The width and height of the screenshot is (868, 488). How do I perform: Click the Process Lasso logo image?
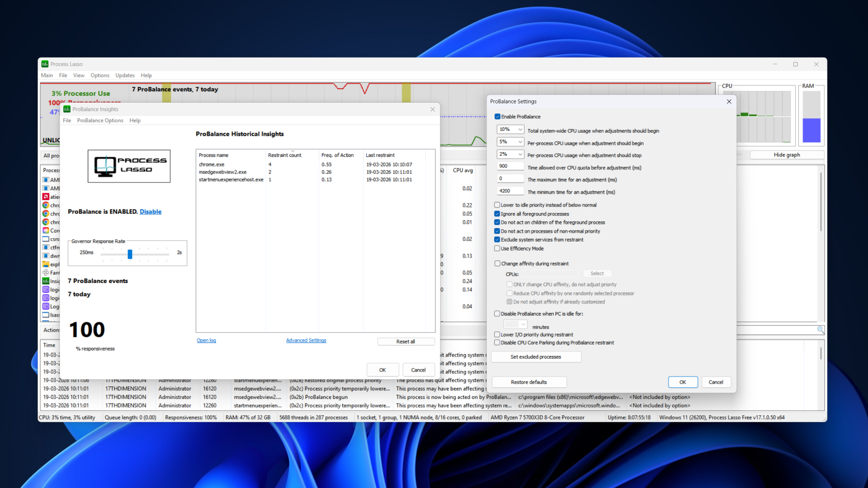[129, 166]
